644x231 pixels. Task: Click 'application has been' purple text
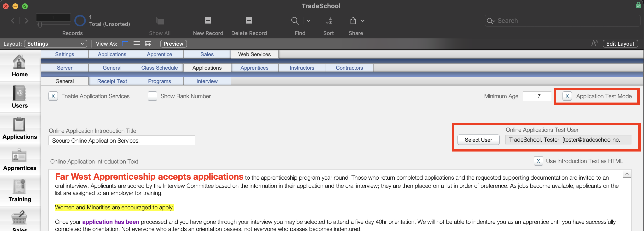pos(111,222)
